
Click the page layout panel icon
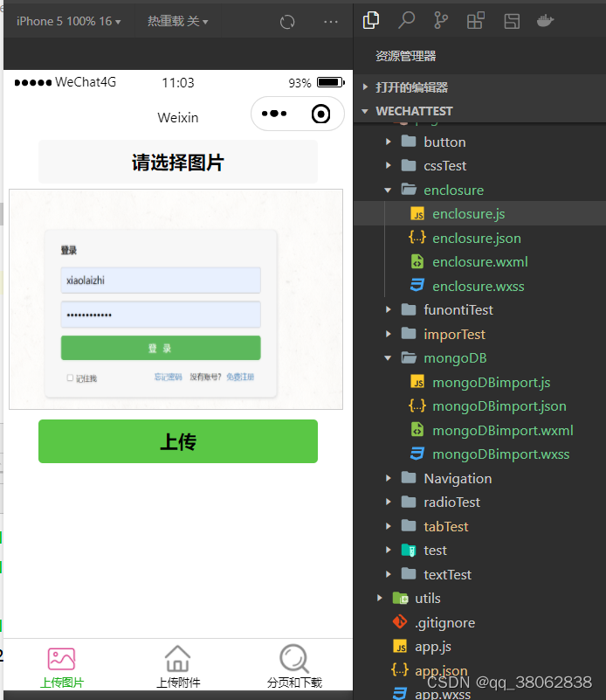coord(512,21)
